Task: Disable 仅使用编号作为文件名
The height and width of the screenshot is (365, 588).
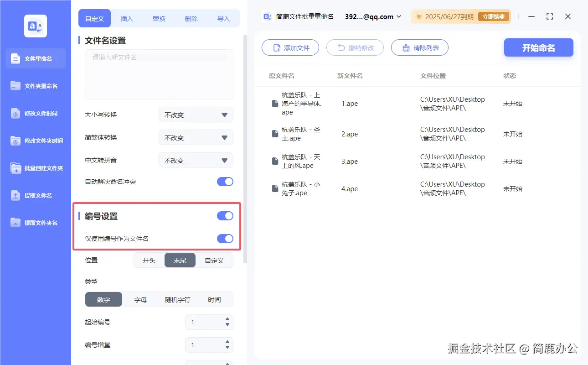Action: (225, 238)
